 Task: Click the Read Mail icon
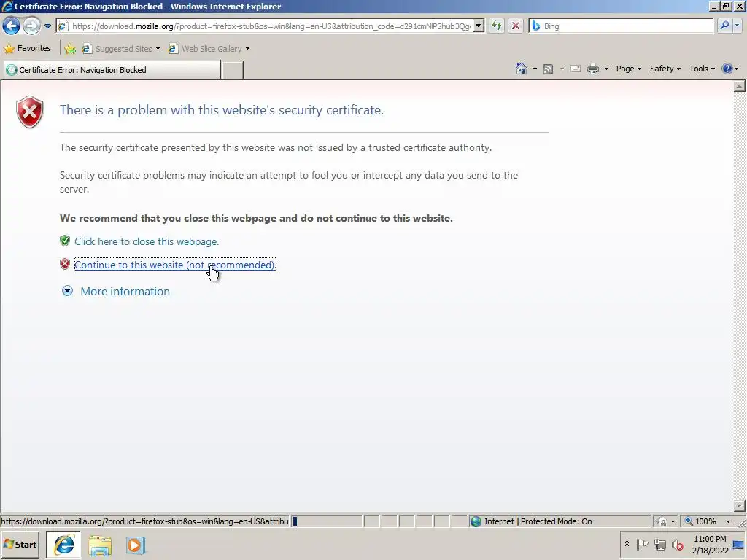click(x=576, y=69)
